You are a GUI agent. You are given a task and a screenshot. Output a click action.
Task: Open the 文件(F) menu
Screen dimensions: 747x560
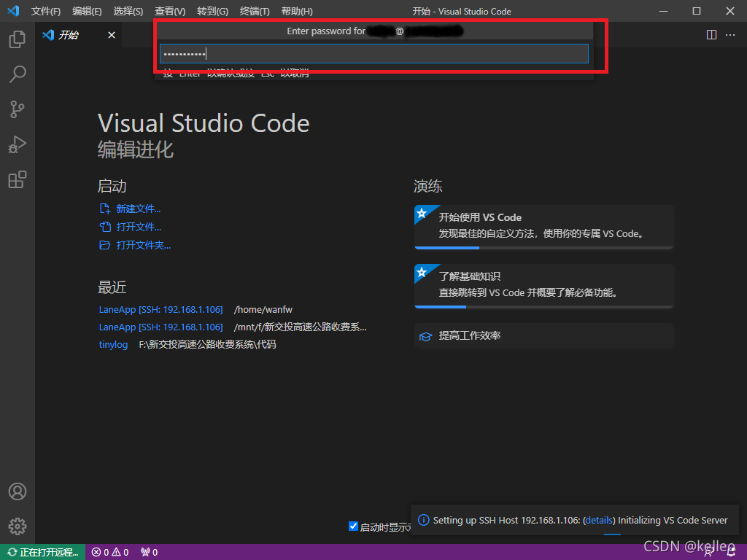46,11
